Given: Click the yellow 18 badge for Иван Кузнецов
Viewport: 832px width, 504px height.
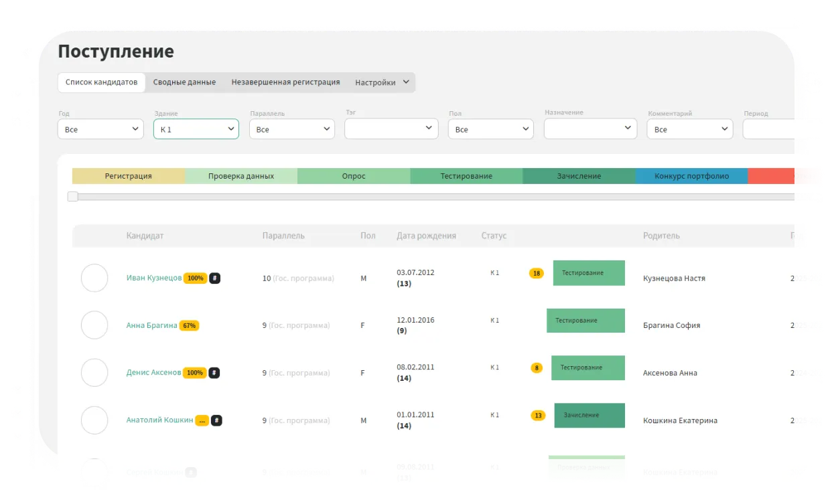Looking at the screenshot, I should (x=537, y=273).
